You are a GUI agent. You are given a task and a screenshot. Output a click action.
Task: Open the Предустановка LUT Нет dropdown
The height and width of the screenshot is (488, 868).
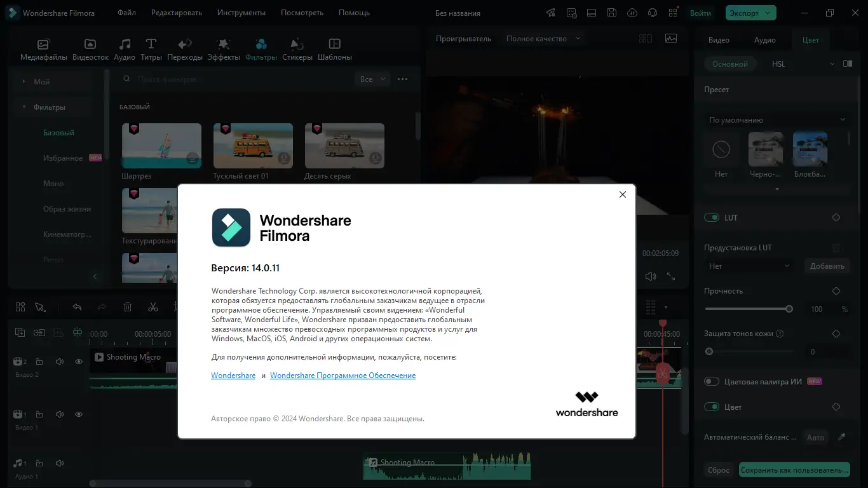coord(749,266)
